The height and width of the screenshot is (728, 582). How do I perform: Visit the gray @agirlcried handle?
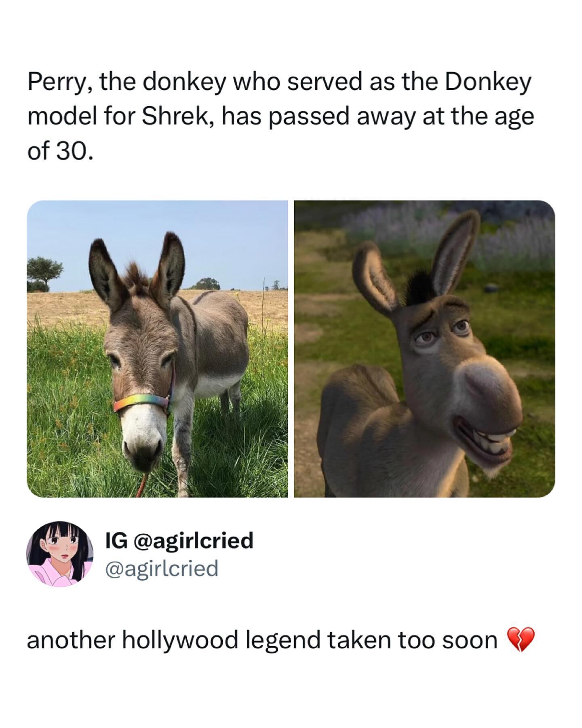161,568
